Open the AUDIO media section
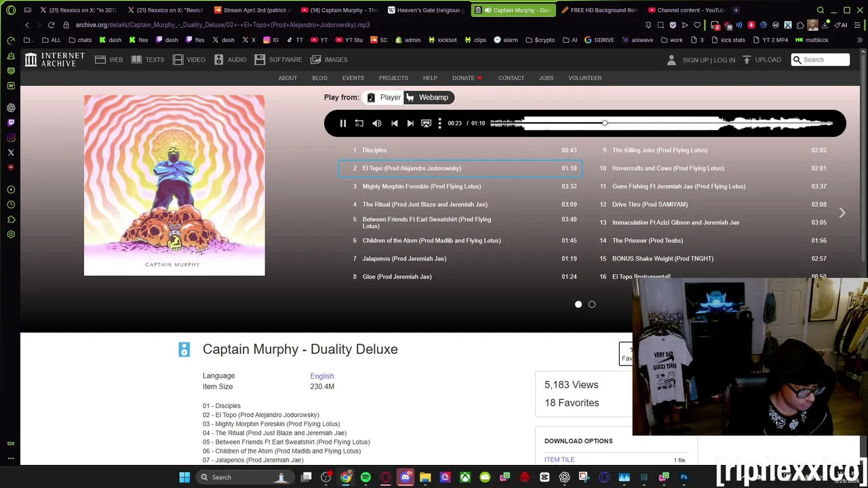This screenshot has height=488, width=868. point(231,60)
